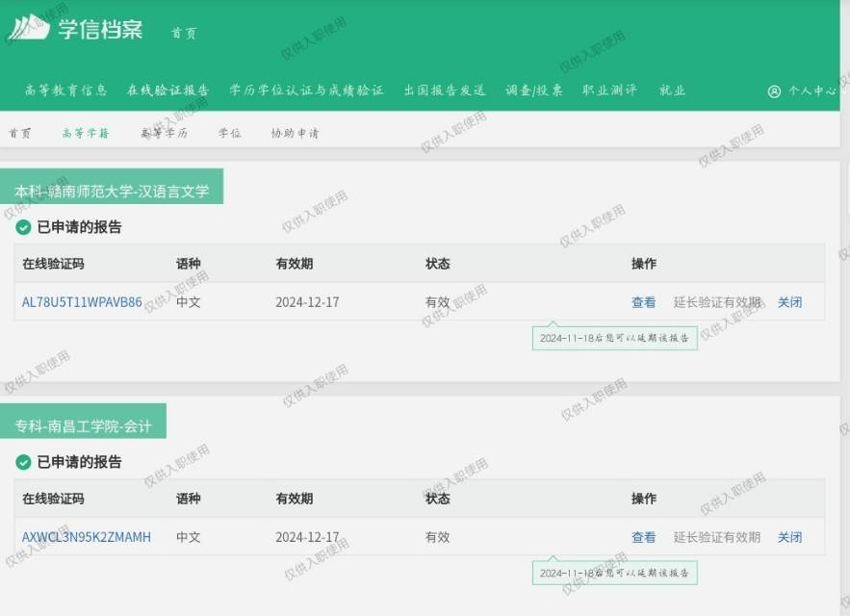Screen dimensions: 850x616
Task: Open verification code AL78U5T11WPAVB86
Action: coord(82,302)
